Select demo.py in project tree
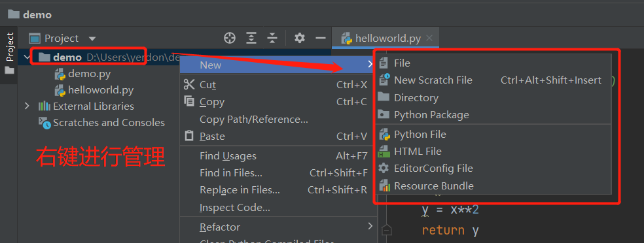 coord(89,74)
